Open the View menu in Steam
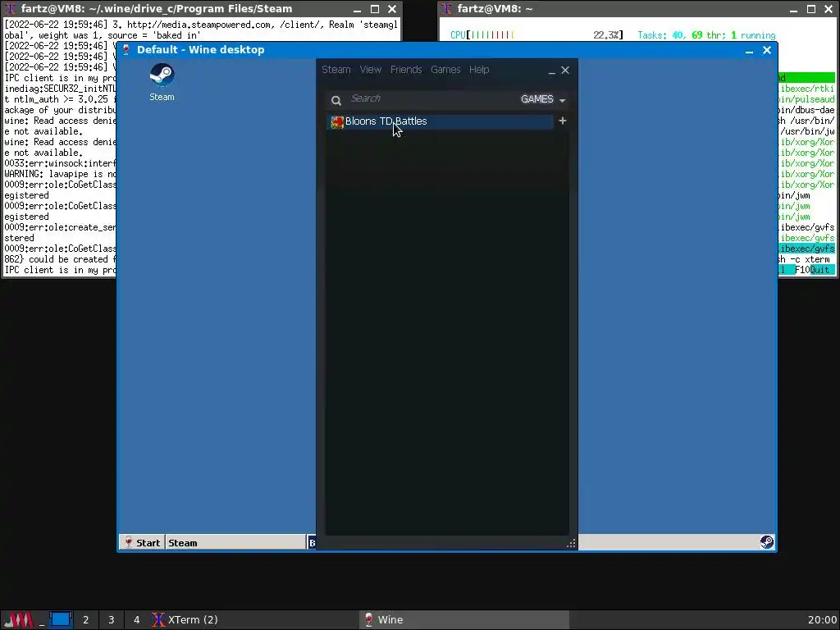 click(x=370, y=70)
